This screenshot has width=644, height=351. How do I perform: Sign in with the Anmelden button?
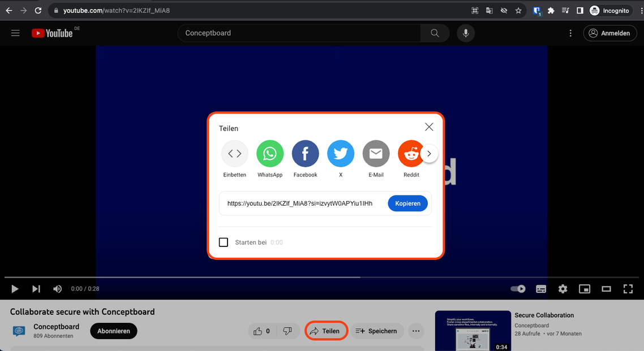point(610,33)
